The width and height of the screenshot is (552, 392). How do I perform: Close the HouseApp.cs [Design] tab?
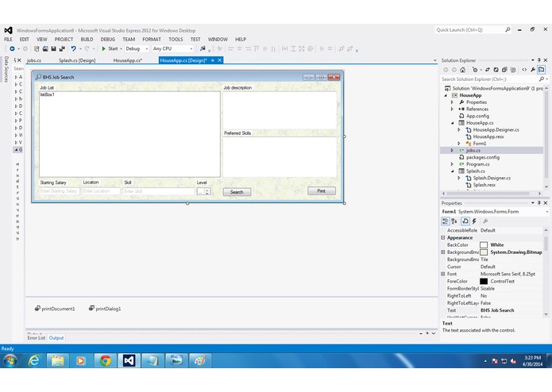click(220, 60)
